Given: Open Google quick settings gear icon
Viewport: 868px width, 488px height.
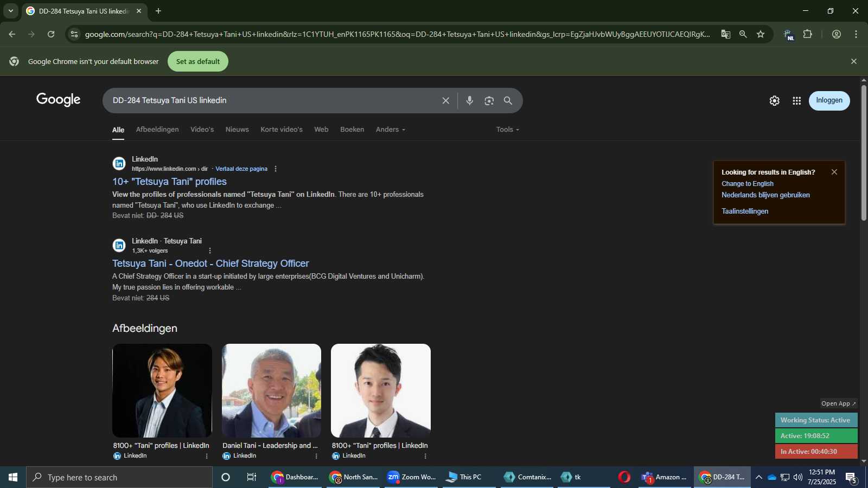Looking at the screenshot, I should [774, 101].
